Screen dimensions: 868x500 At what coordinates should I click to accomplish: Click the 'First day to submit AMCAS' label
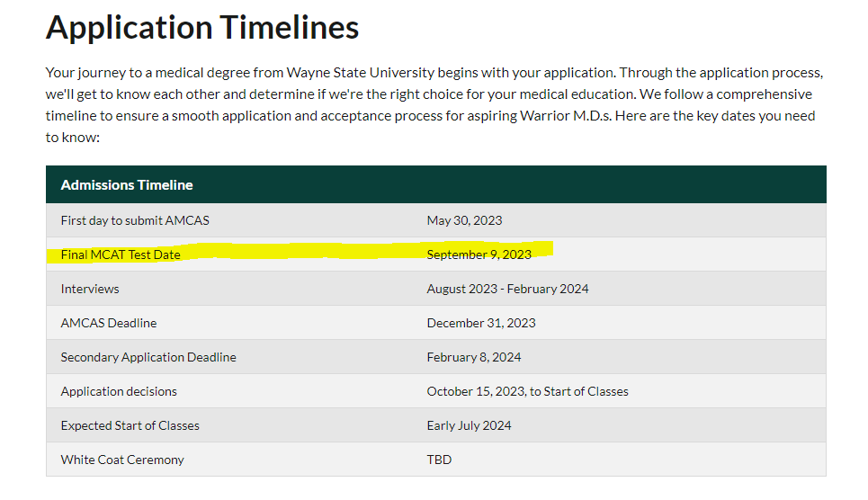[135, 220]
